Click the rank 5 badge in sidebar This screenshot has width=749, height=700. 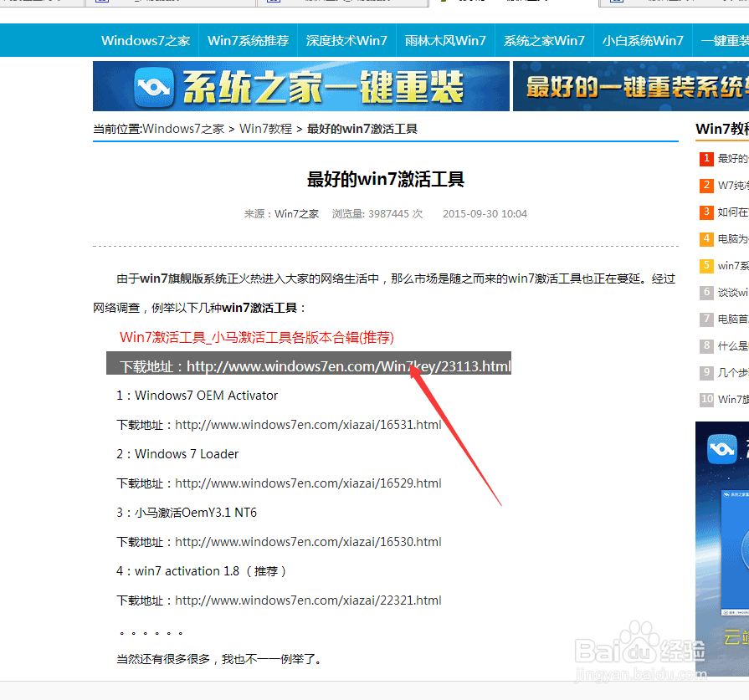pos(706,265)
